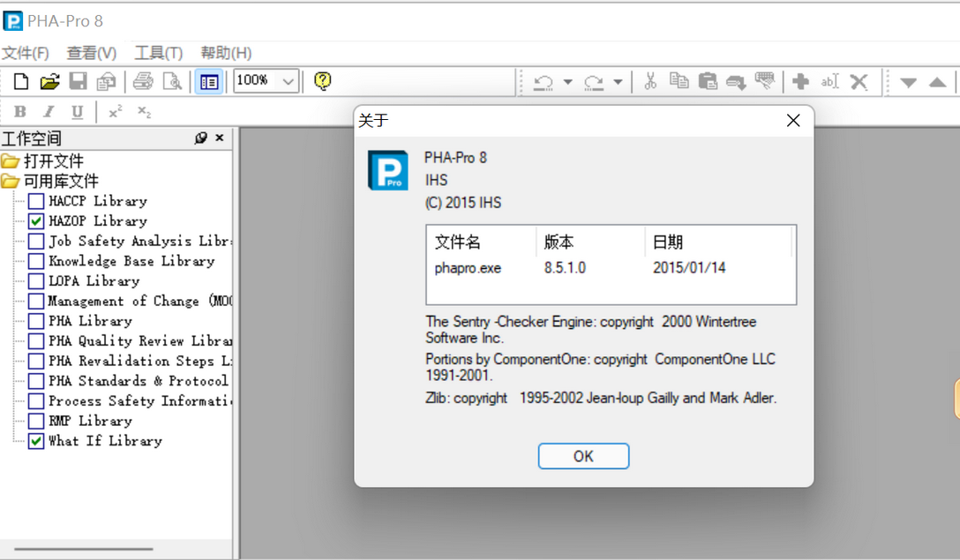Expand the Redo history dropdown arrow
Image resolution: width=960 pixels, height=560 pixels.
pos(618,82)
